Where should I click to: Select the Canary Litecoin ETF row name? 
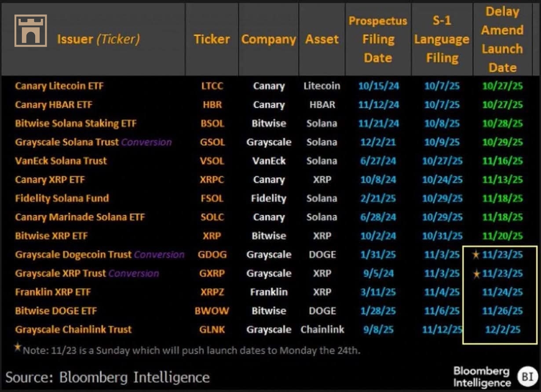click(59, 86)
